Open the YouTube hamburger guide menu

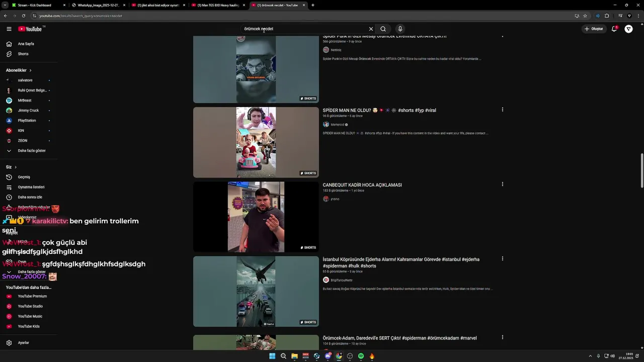click(9, 29)
